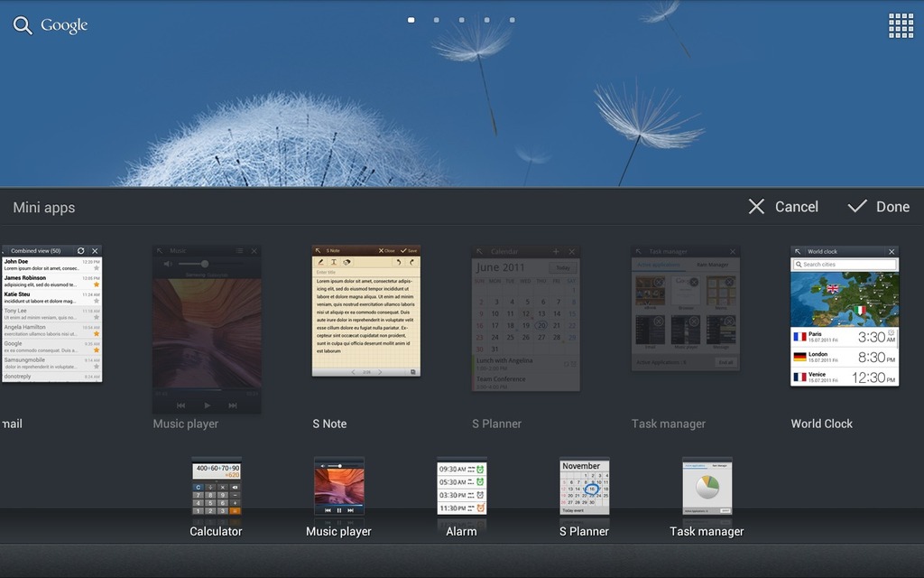Viewport: 924px width, 578px height.
Task: Go to the second home screen page dot
Action: pyautogui.click(x=436, y=20)
